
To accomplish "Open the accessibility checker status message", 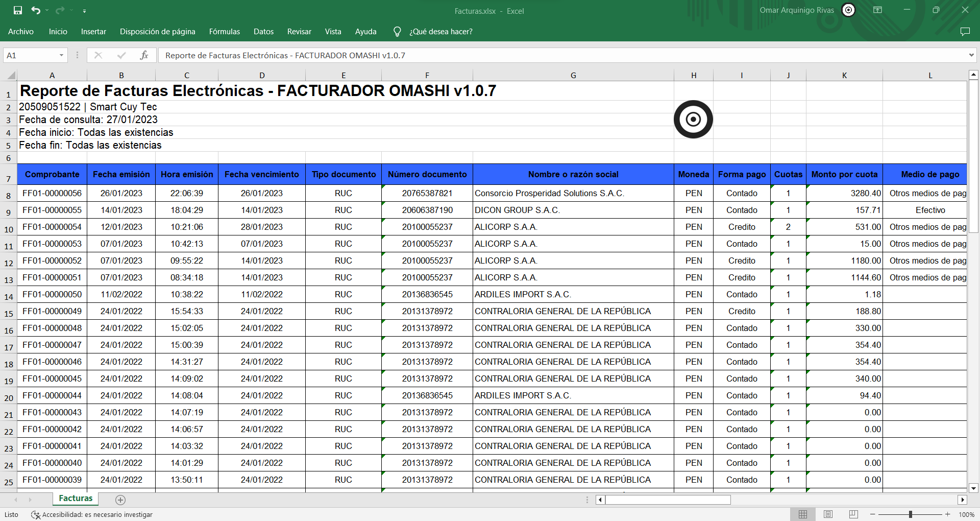I will click(92, 514).
